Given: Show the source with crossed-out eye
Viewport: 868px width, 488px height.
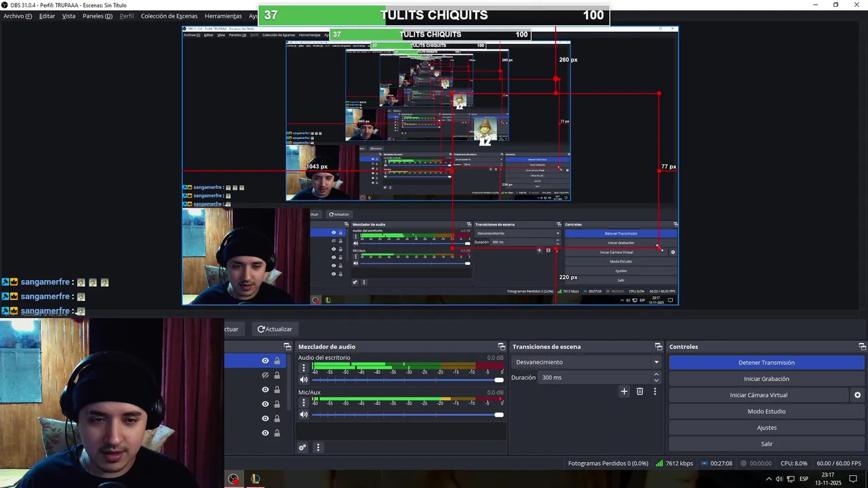Looking at the screenshot, I should click(x=265, y=375).
